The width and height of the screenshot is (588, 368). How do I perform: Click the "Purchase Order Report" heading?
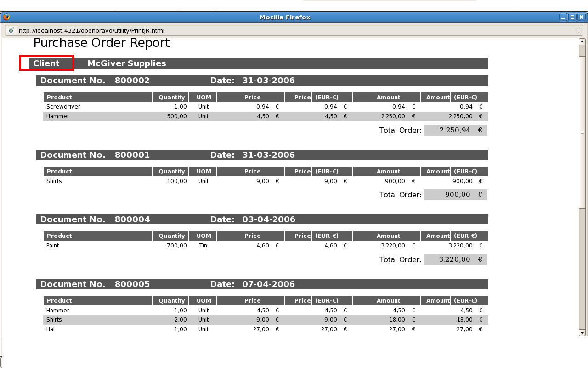click(102, 43)
